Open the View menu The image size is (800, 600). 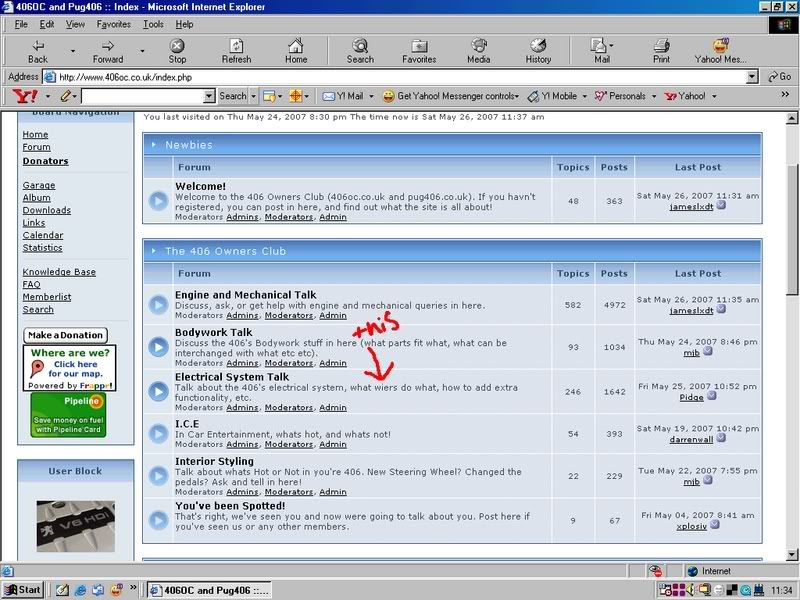[x=75, y=24]
